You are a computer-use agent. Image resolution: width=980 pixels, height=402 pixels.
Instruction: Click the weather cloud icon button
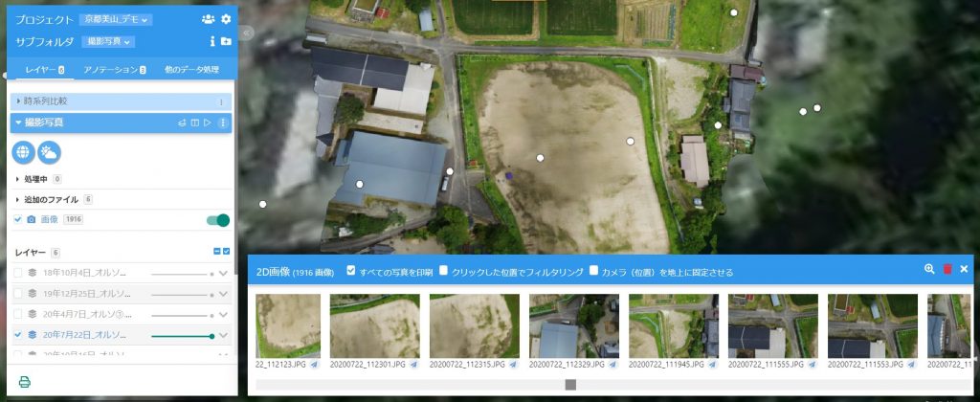(x=50, y=152)
